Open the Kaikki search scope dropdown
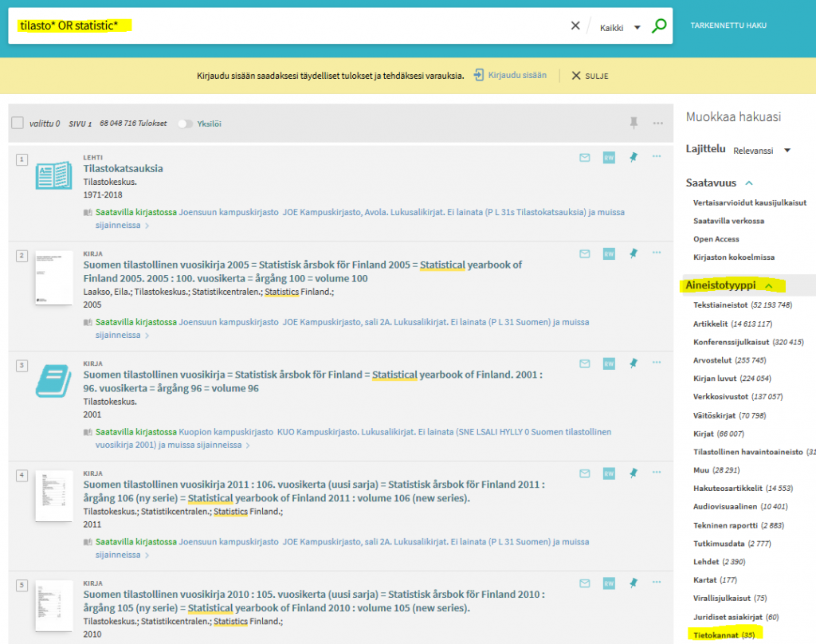The width and height of the screenshot is (816, 644). pyautogui.click(x=620, y=28)
